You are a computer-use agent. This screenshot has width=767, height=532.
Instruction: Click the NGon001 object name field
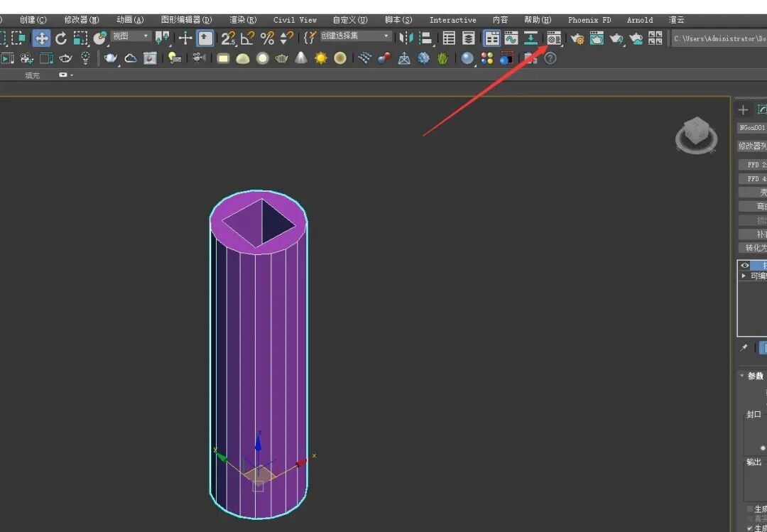coord(752,128)
